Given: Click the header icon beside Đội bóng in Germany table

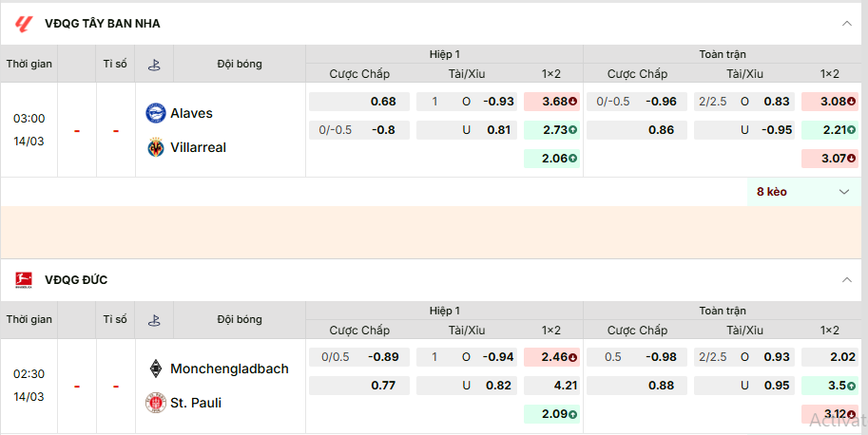Looking at the screenshot, I should pos(154,320).
